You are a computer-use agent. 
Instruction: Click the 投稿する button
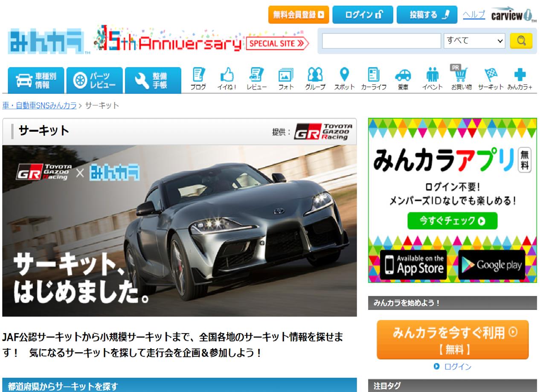pyautogui.click(x=427, y=15)
